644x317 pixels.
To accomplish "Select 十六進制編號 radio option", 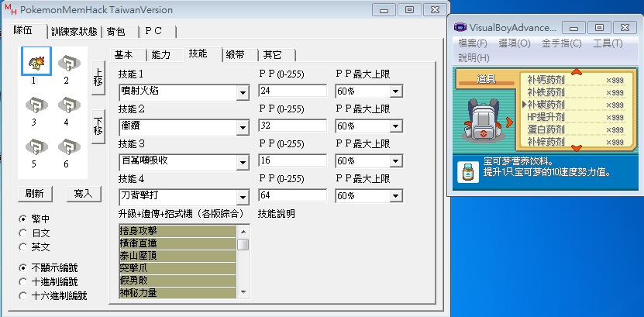I will pyautogui.click(x=23, y=295).
